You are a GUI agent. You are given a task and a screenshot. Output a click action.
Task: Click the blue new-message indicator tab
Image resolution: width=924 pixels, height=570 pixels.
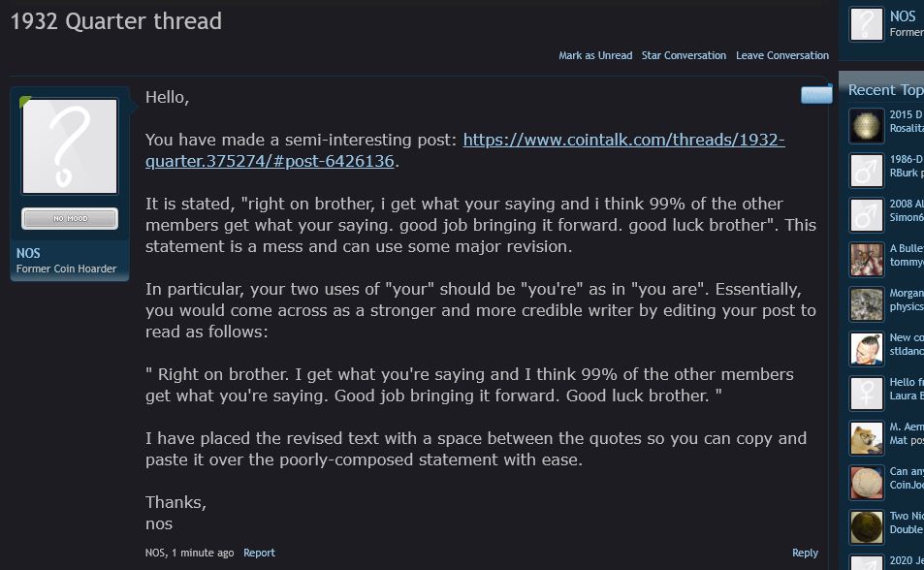click(x=816, y=94)
